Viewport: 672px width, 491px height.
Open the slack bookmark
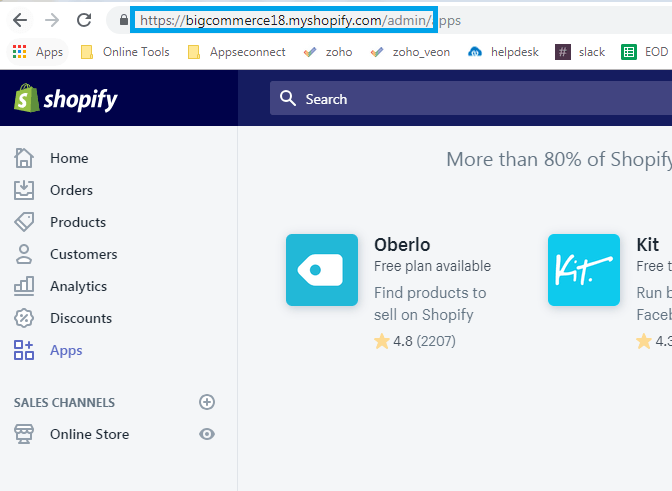click(x=580, y=52)
